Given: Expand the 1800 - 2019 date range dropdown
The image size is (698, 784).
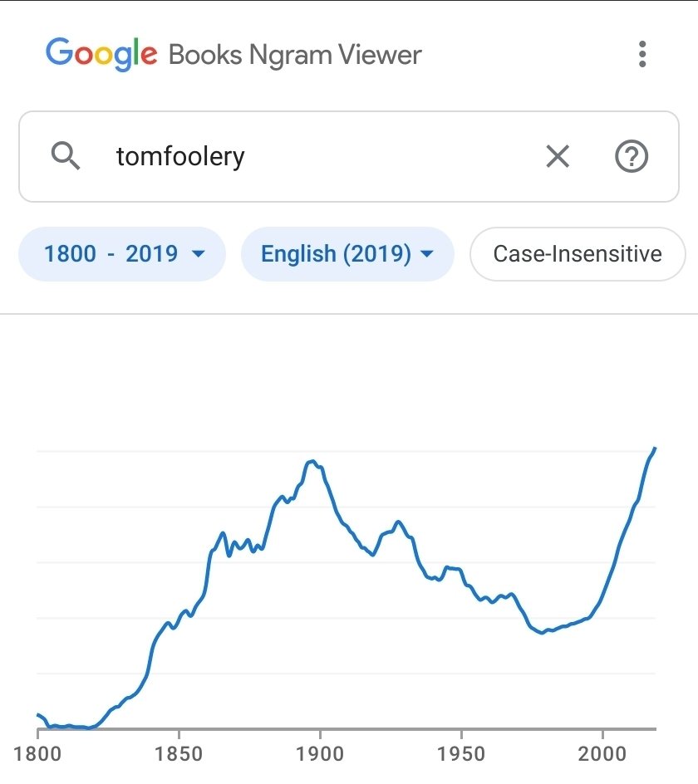Looking at the screenshot, I should pos(122,254).
